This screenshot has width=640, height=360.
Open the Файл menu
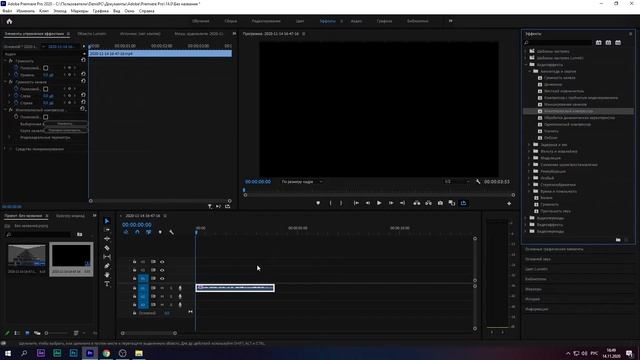(x=7, y=11)
